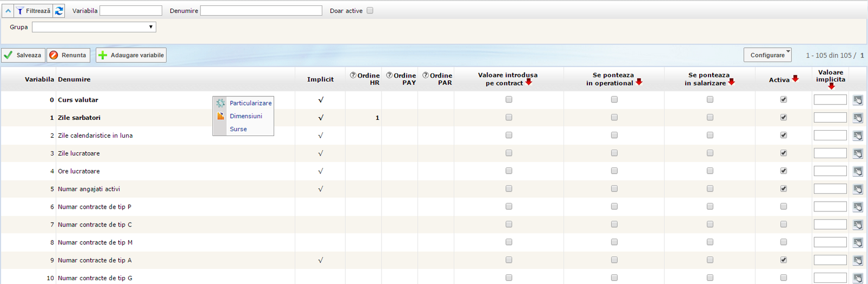Open the Grupa dropdown list

click(x=94, y=27)
